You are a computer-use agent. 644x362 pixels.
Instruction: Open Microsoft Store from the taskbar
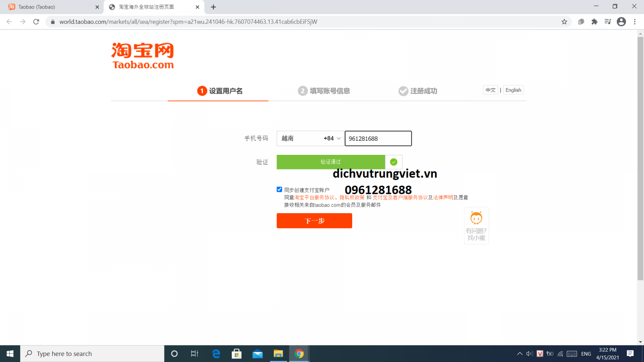click(236, 354)
